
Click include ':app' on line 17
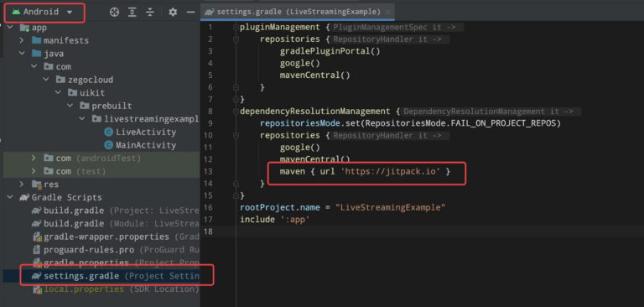pyautogui.click(x=274, y=220)
